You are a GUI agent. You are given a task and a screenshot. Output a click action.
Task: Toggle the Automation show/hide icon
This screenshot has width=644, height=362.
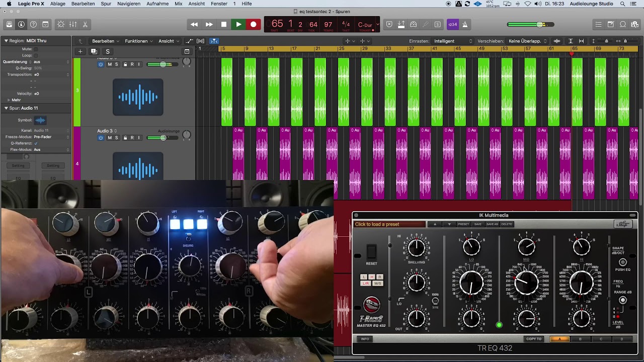(189, 41)
